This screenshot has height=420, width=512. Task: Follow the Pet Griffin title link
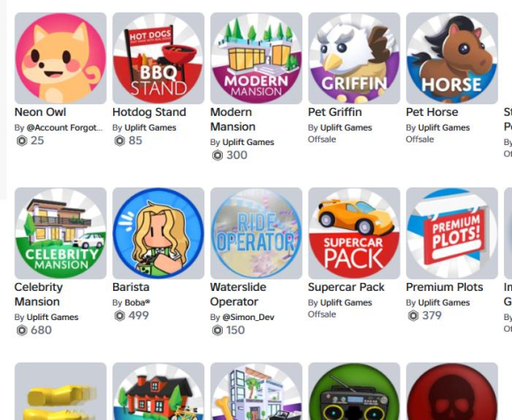(x=335, y=112)
